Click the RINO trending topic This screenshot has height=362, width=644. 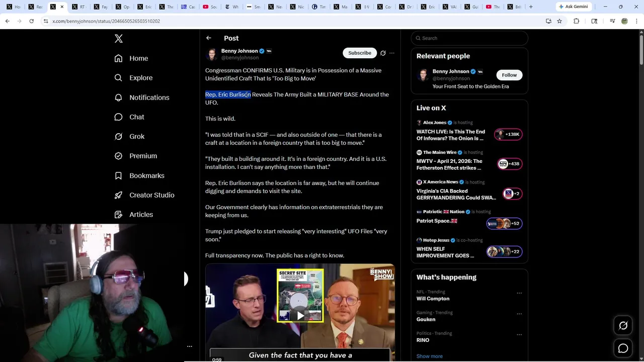click(x=423, y=340)
